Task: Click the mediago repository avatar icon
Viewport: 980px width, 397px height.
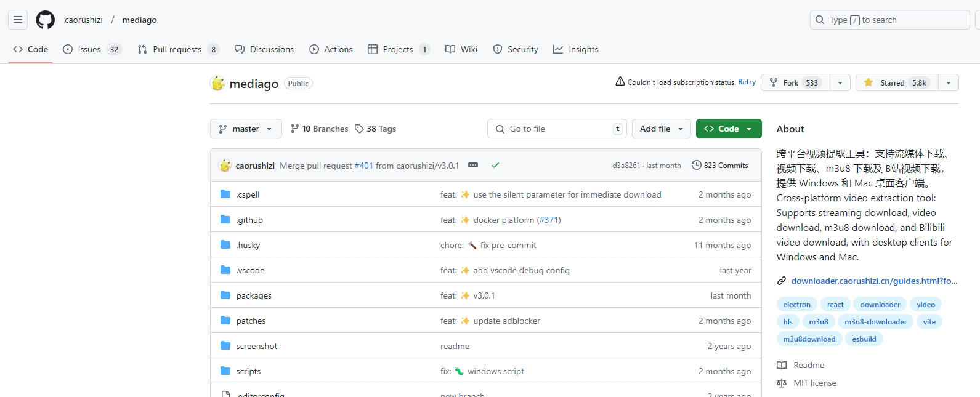Action: 217,83
